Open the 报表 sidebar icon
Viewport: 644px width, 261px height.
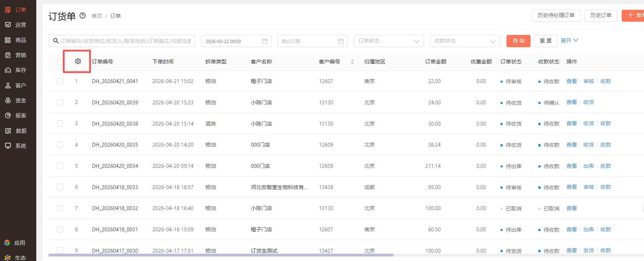(8, 115)
